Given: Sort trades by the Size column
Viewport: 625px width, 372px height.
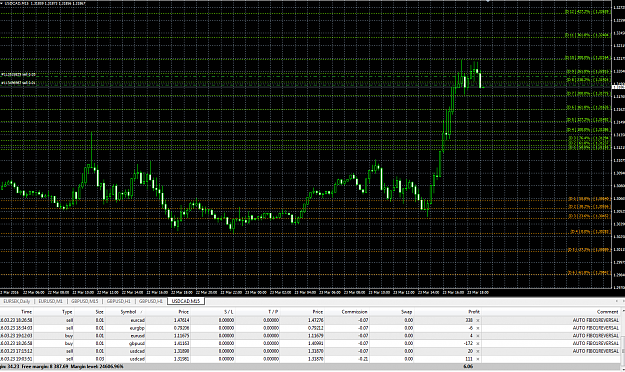Looking at the screenshot, I should [x=99, y=312].
